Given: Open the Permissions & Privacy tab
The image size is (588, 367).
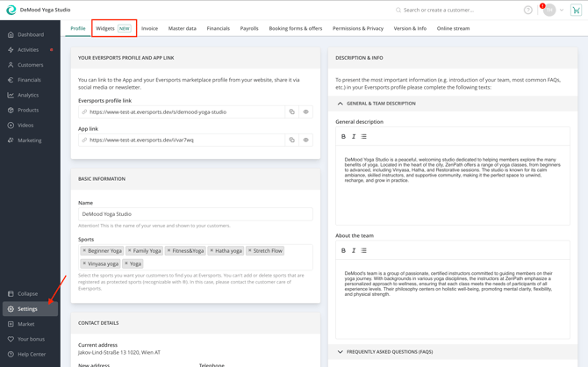Looking at the screenshot, I should point(358,28).
